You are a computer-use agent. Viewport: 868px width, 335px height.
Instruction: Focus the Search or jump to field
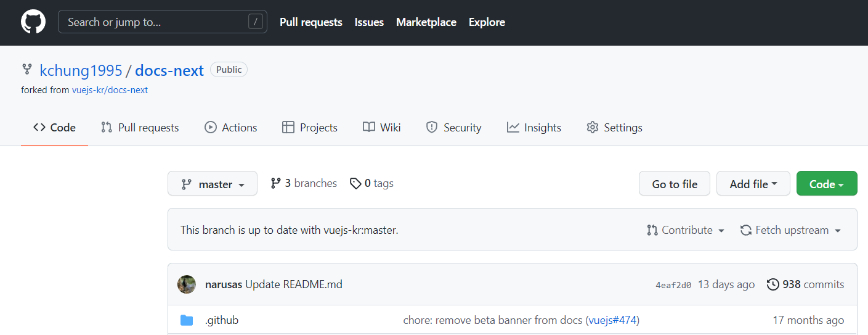pyautogui.click(x=163, y=22)
